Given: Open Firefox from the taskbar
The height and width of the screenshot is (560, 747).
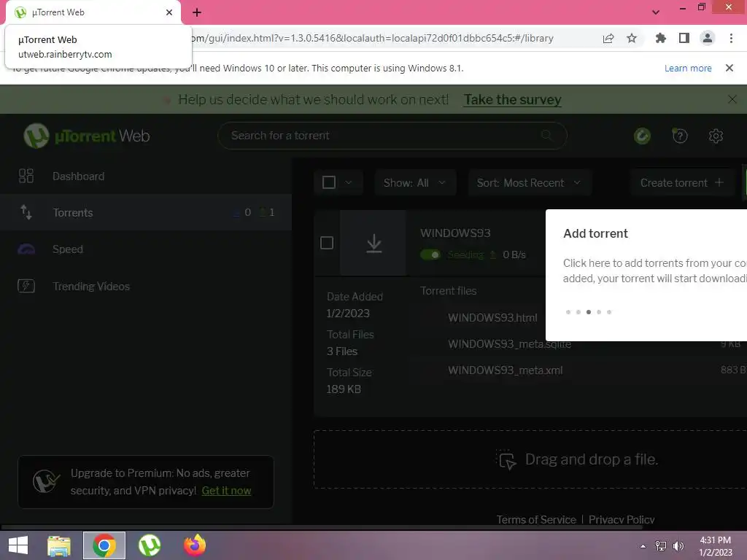Looking at the screenshot, I should point(195,545).
